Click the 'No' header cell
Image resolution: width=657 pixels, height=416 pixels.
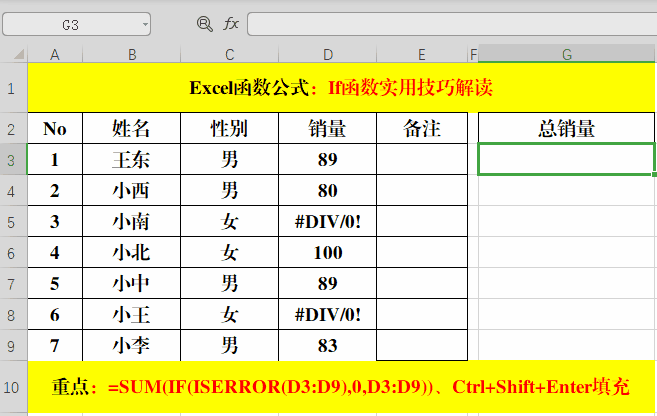pyautogui.click(x=55, y=128)
